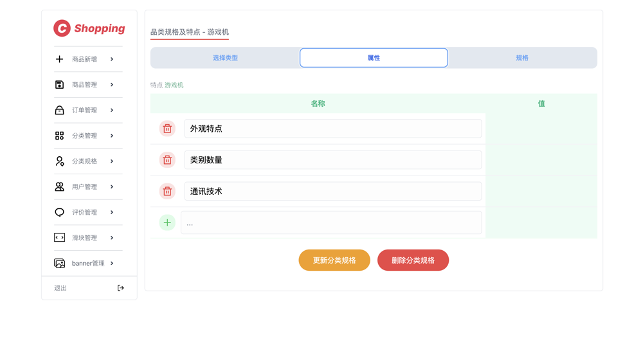Viewport: 643px width, 364px height.
Task: Click the image icon beside banner管理
Action: [59, 263]
